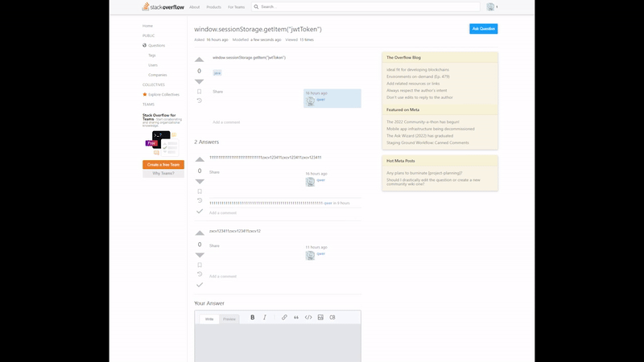
Task: Click the Questions globe icon
Action: [x=145, y=45]
